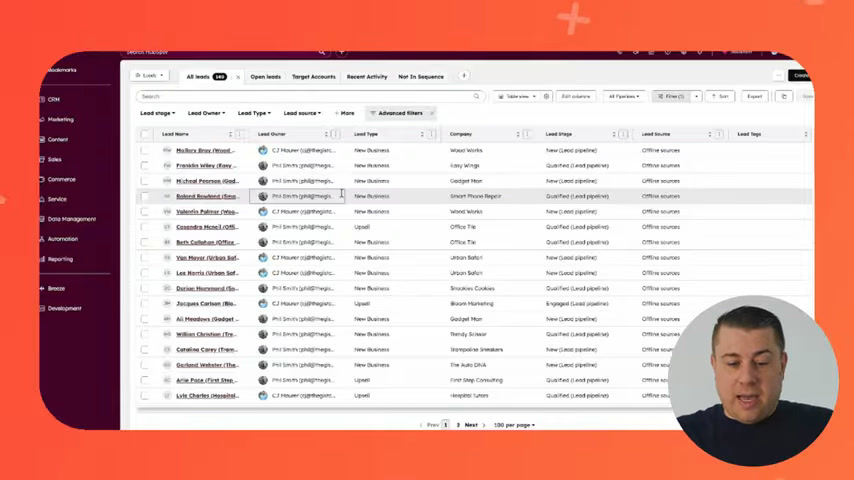Open Lead Type column options menu
854x480 pixels.
pos(431,134)
